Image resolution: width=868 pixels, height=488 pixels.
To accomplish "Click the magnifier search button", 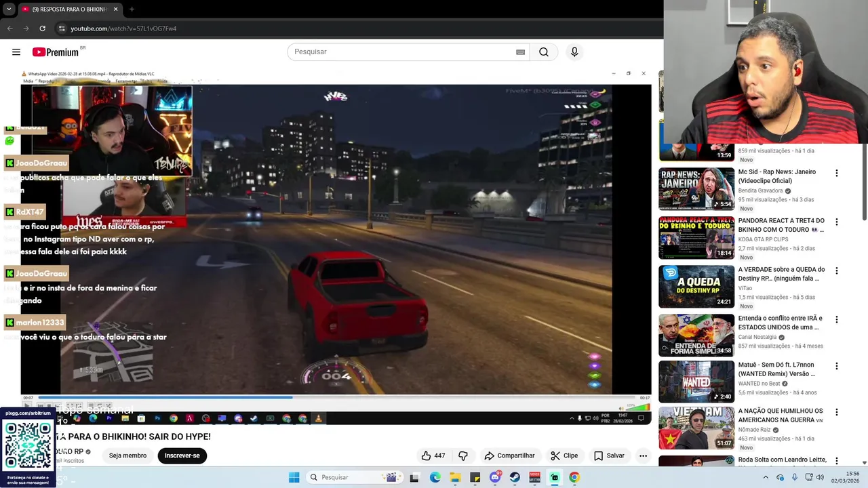I will tap(544, 52).
